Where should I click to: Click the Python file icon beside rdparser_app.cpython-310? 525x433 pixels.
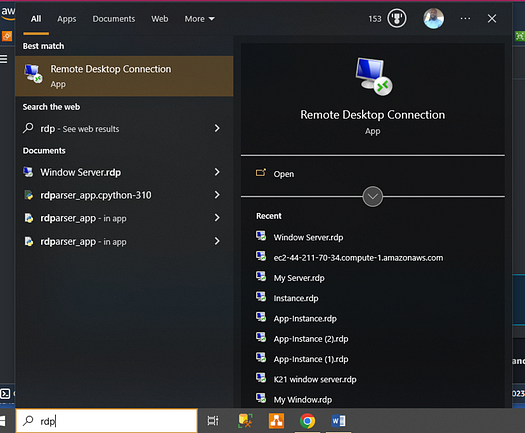tap(29, 195)
